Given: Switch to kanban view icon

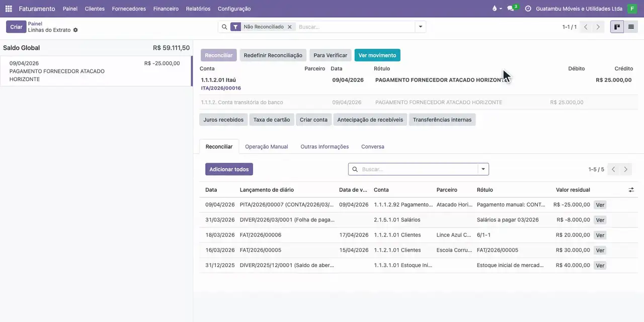Looking at the screenshot, I should coord(617,27).
